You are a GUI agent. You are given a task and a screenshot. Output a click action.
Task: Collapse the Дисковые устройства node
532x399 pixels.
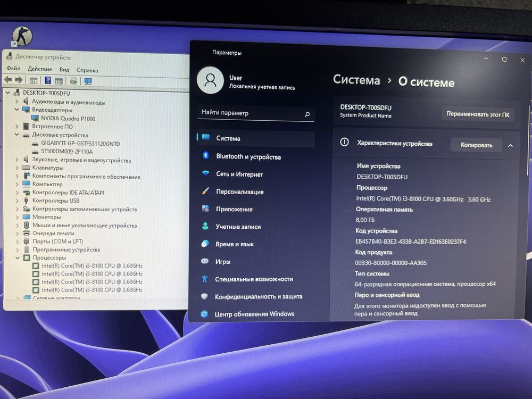pyautogui.click(x=16, y=135)
